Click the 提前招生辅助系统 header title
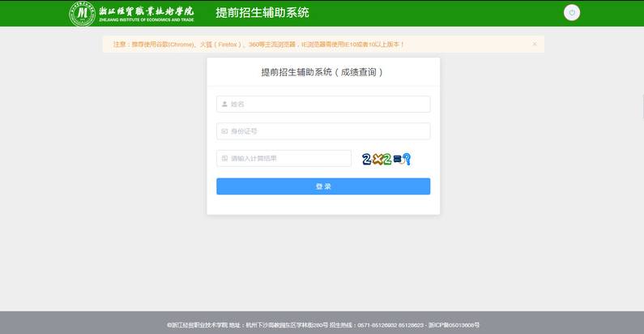The height and width of the screenshot is (334, 644). click(x=262, y=13)
